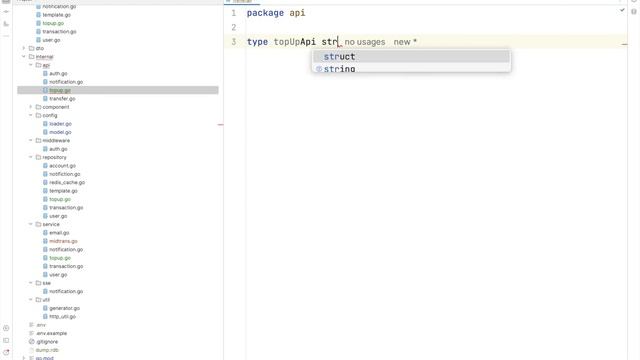Open notification.go under the sse folder
This screenshot has width=640, height=360.
(x=66, y=291)
